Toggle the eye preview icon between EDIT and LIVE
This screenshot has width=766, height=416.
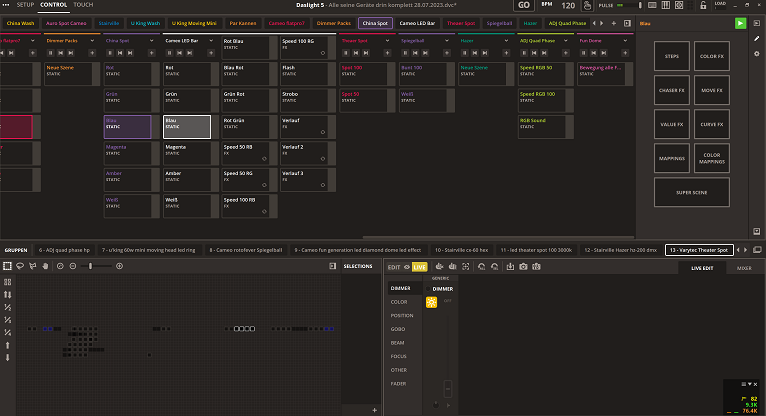pos(406,267)
